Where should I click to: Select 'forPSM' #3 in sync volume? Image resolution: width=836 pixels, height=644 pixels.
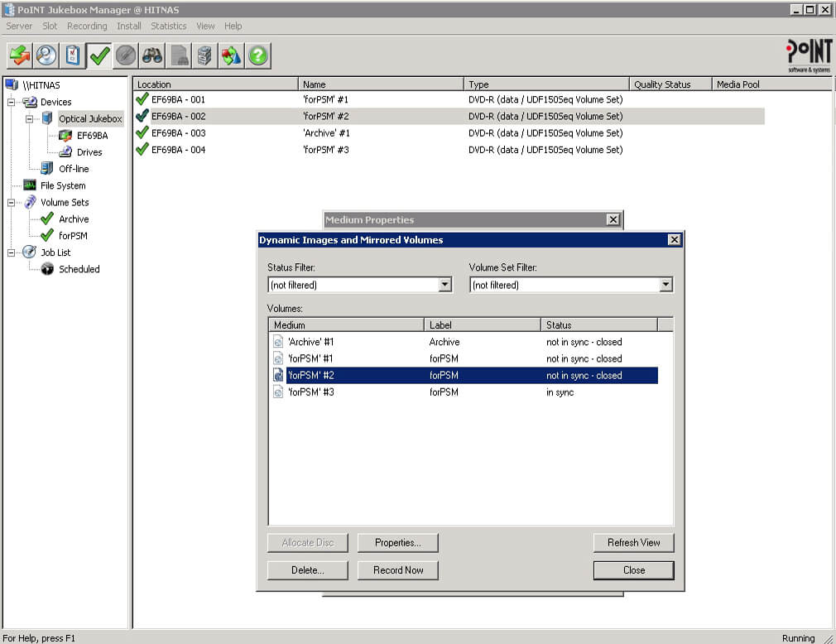[x=464, y=392]
